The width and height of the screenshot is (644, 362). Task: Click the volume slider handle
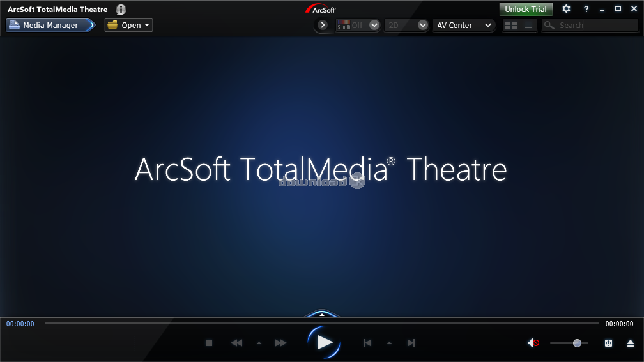pyautogui.click(x=577, y=343)
